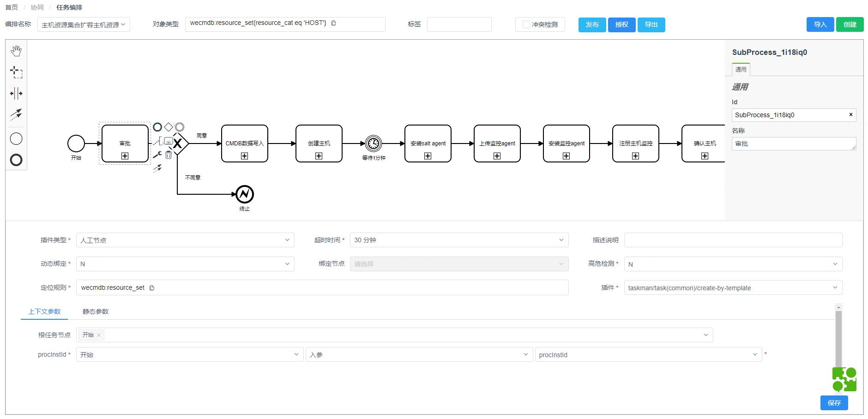Pick the global connect tool in palette

(x=16, y=114)
